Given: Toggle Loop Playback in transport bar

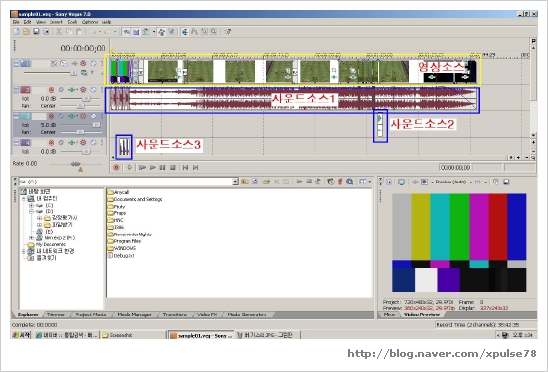Looking at the screenshot, I should pos(130,167).
